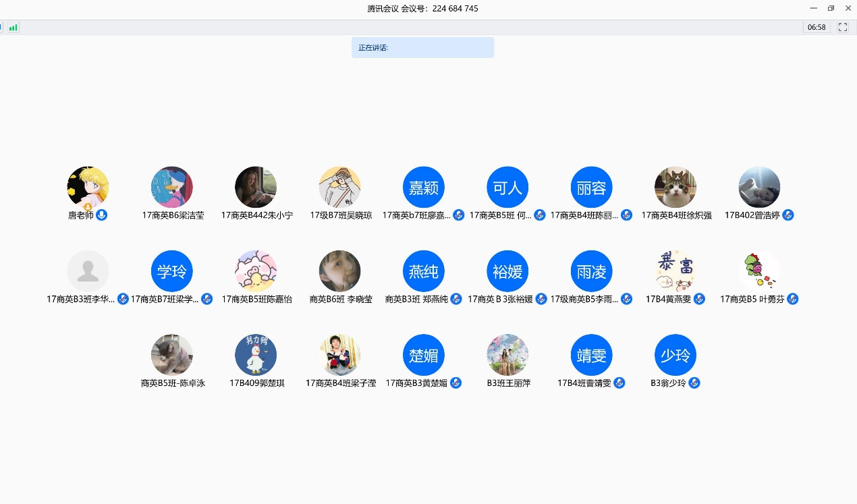857x504 pixels.
Task: Click the cat avatar of 17商英B4班徐炽强
Action: (x=675, y=187)
